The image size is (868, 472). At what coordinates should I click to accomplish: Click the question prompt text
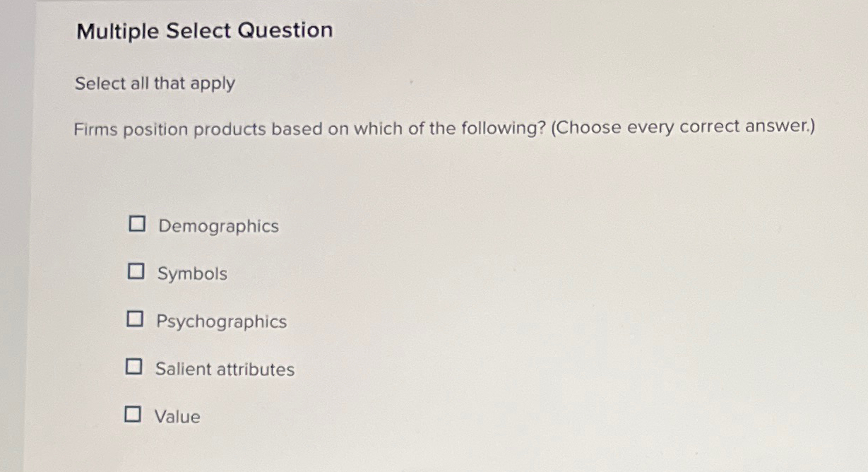(444, 127)
